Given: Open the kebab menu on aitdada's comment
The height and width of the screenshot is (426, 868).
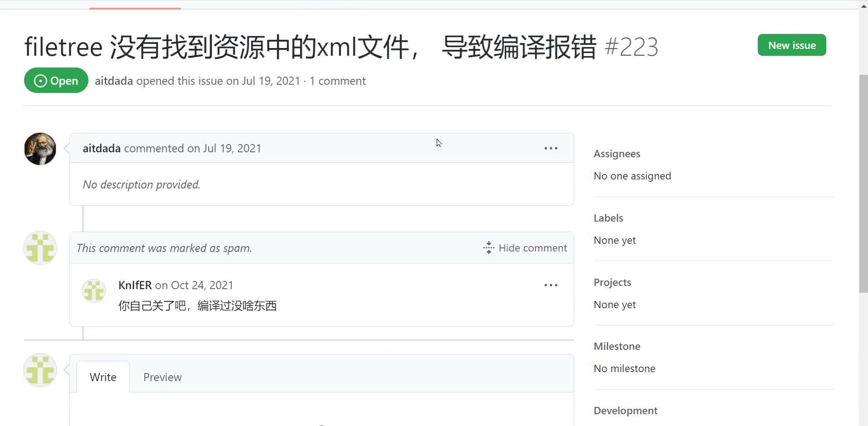Looking at the screenshot, I should pyautogui.click(x=551, y=148).
